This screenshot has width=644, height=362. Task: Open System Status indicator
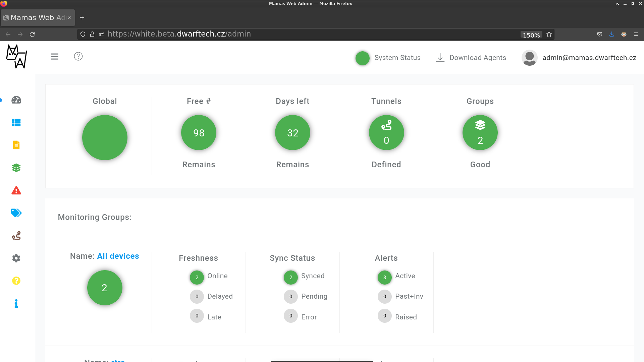click(388, 58)
